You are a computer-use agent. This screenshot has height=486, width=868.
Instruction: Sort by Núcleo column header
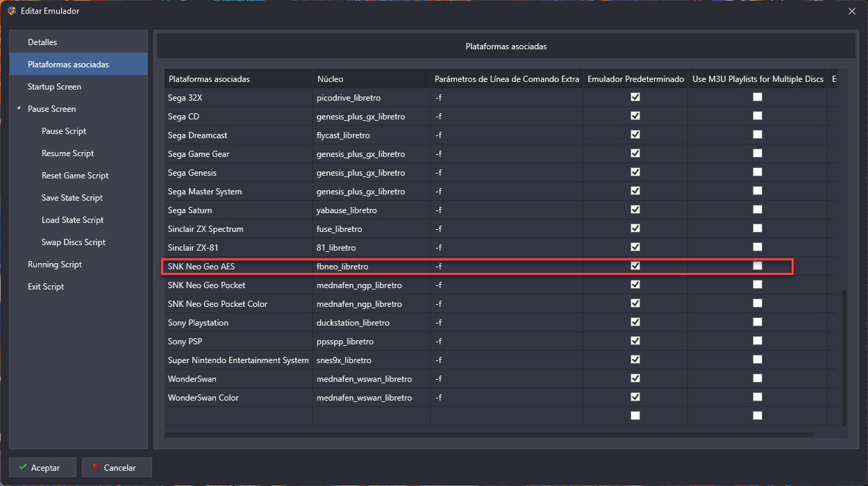click(372, 79)
